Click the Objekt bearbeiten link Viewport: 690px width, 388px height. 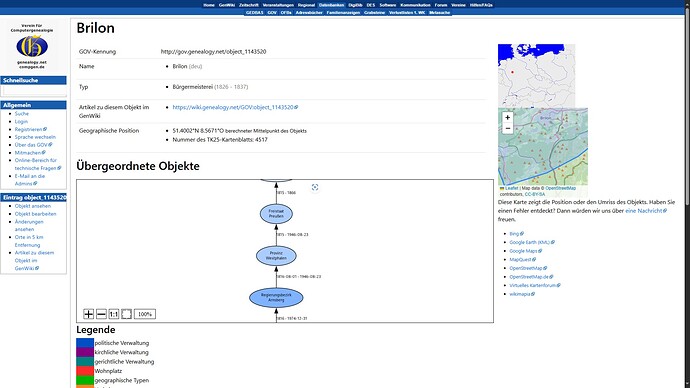click(36, 214)
